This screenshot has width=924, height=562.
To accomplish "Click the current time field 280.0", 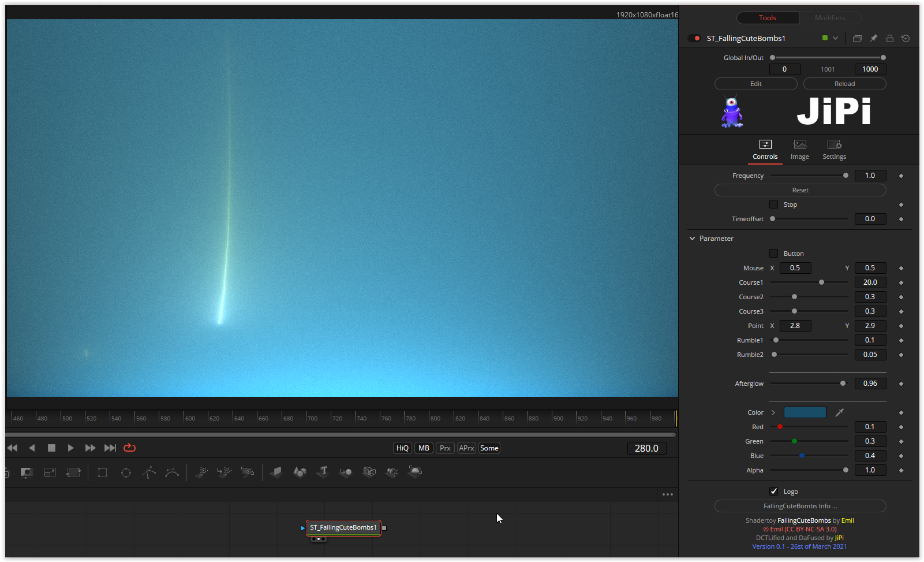I will click(x=646, y=448).
